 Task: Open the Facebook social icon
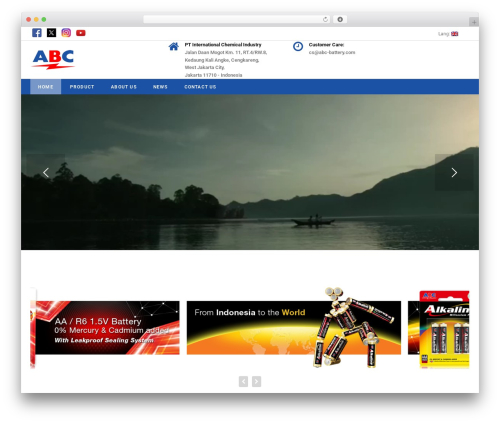[37, 33]
